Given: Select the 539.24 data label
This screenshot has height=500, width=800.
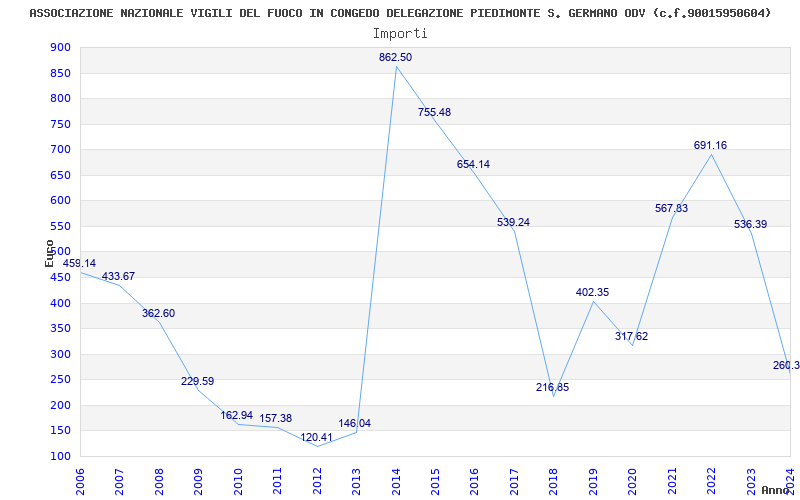Looking at the screenshot, I should [513, 222].
